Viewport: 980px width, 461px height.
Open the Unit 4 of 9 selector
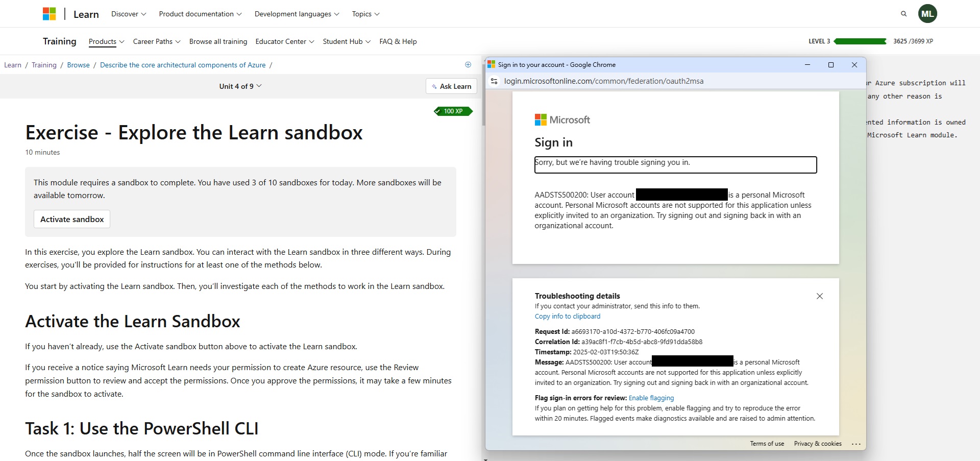(240, 86)
